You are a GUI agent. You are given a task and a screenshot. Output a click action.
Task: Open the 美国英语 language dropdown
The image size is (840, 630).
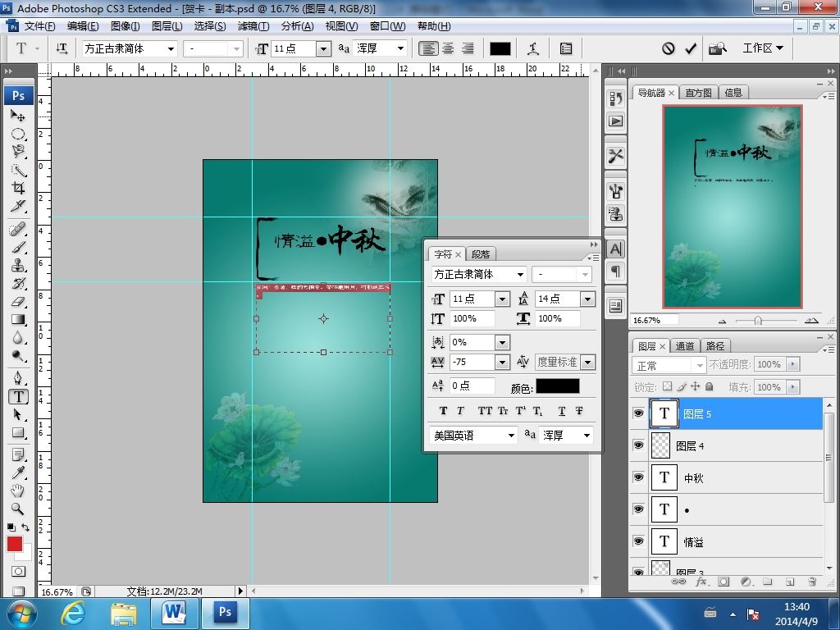tap(512, 436)
